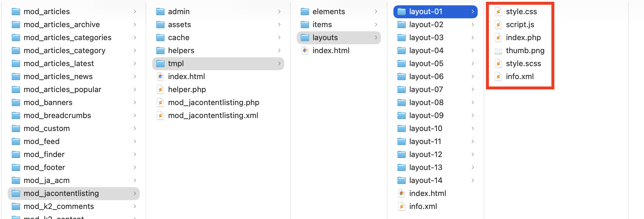The height and width of the screenshot is (219, 644).
Task: Select the layout-04 folder name
Action: pyautogui.click(x=426, y=50)
